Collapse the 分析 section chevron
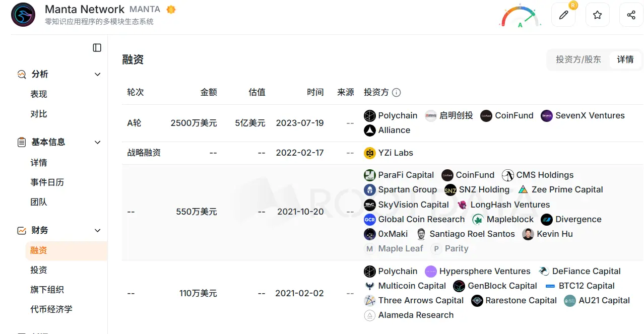 pos(98,74)
